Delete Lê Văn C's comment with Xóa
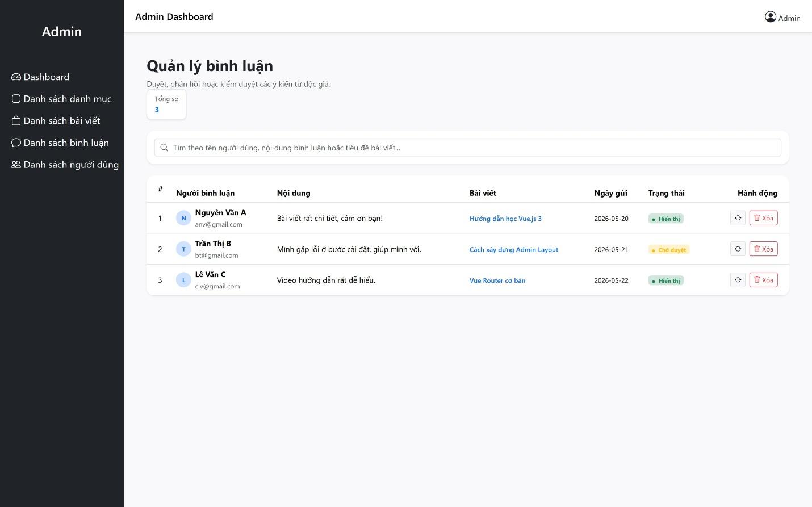 763,280
